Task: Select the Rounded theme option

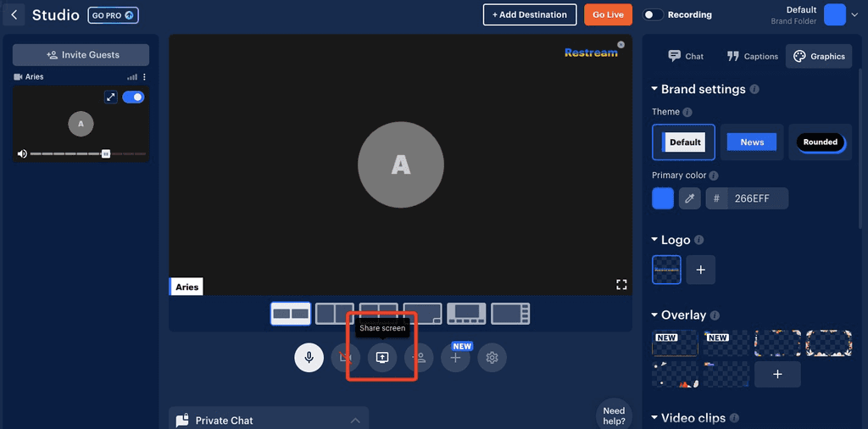Action: click(820, 142)
